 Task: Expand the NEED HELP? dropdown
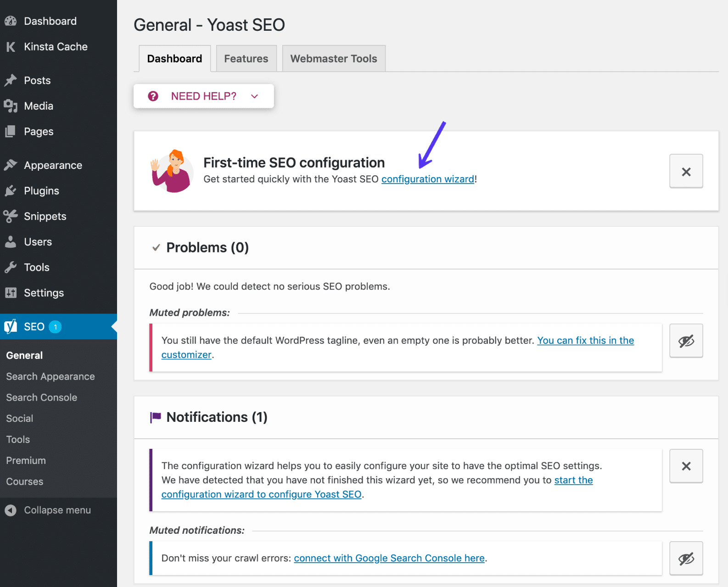[x=203, y=96]
